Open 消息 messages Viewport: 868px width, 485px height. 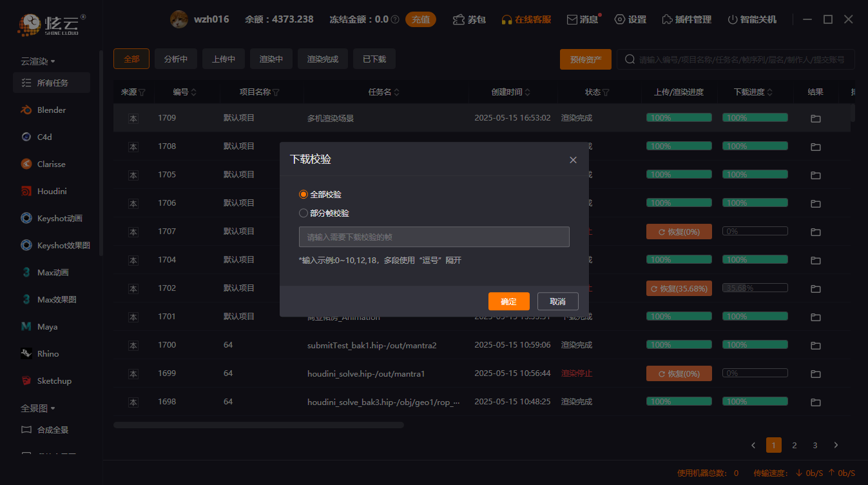point(583,19)
